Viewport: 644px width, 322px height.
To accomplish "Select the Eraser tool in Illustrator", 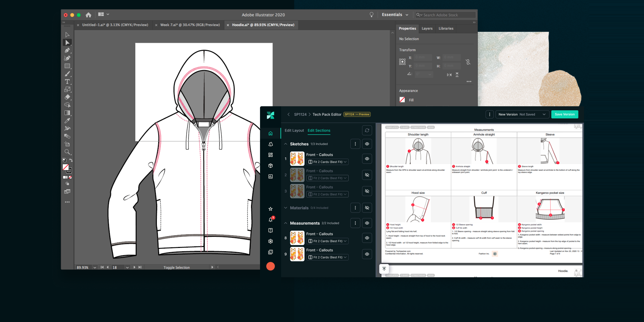I will [x=67, y=97].
